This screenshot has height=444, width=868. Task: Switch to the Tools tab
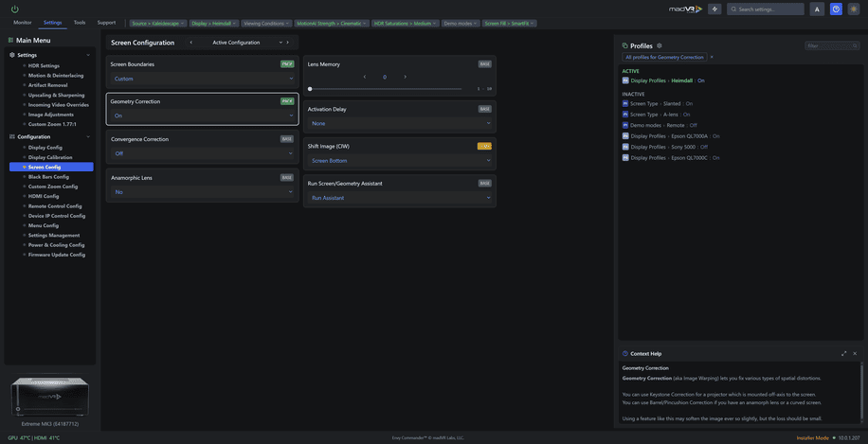point(79,22)
